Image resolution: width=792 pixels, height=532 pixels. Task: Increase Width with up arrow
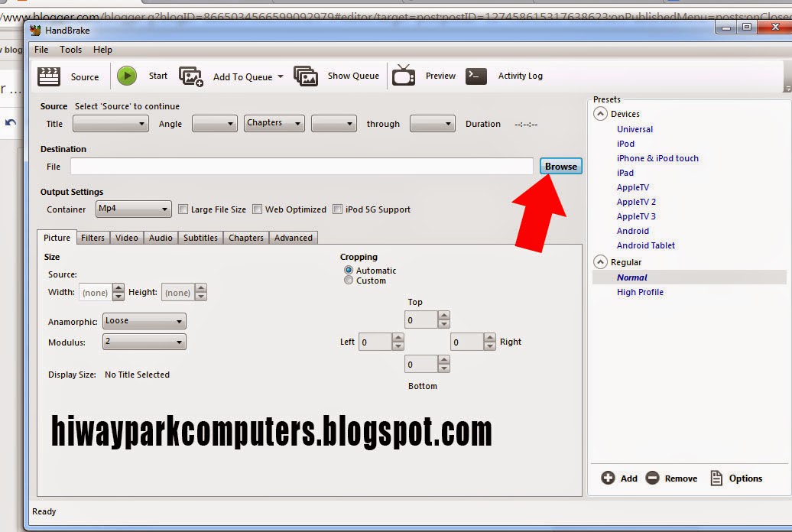point(118,288)
